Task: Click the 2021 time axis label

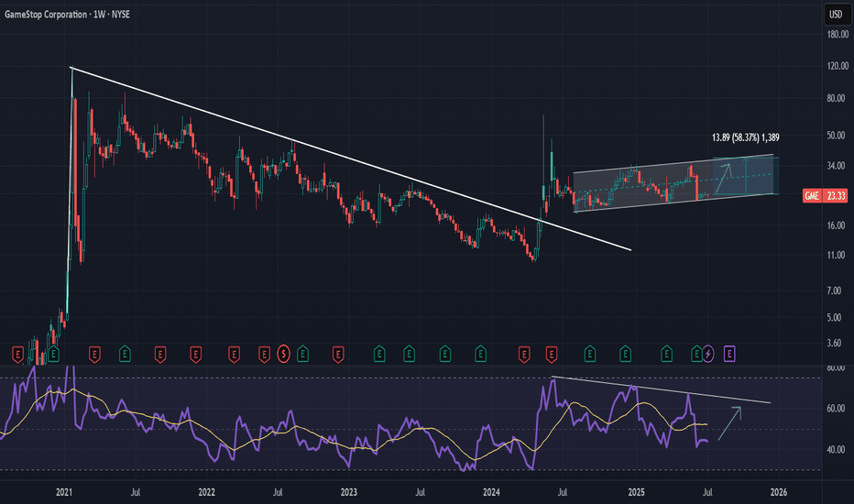Action: pos(64,492)
